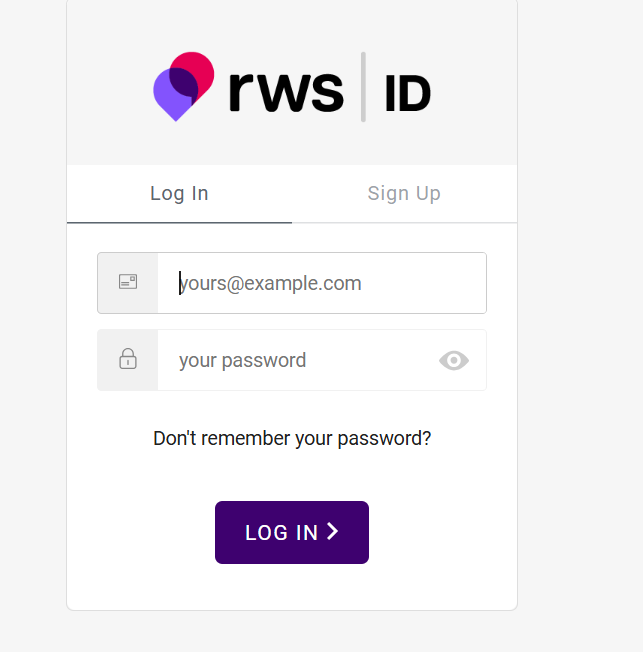Image resolution: width=643 pixels, height=652 pixels.
Task: Click the "rws" wordmark text
Action: (x=286, y=88)
